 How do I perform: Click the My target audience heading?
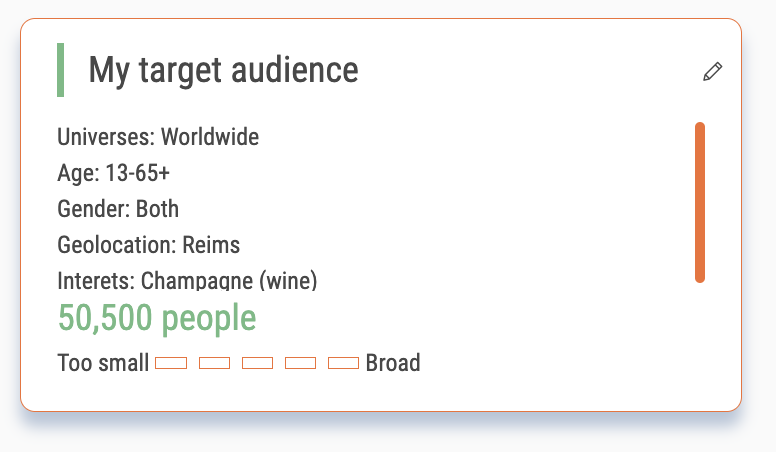223,70
